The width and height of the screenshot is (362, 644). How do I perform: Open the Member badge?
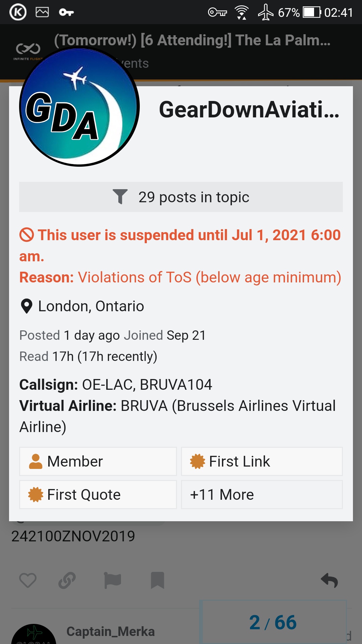pos(98,461)
